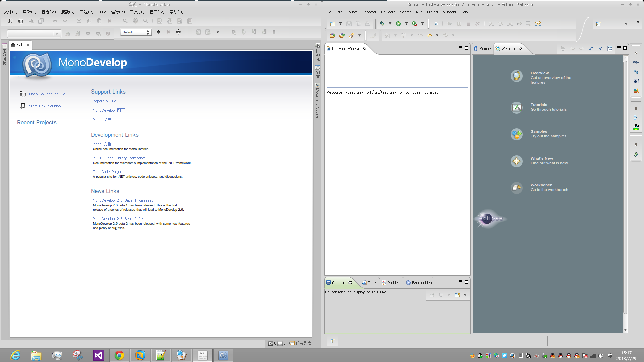This screenshot has width=644, height=362.
Task: Open the 工程(P) menu in MonoDevelop
Action: point(87,12)
